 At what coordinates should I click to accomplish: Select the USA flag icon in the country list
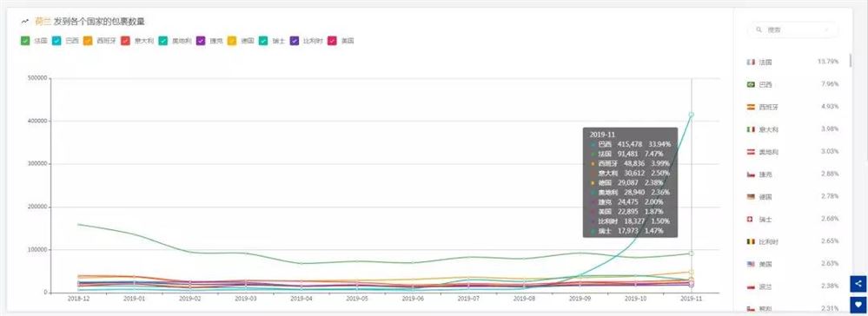(x=751, y=264)
